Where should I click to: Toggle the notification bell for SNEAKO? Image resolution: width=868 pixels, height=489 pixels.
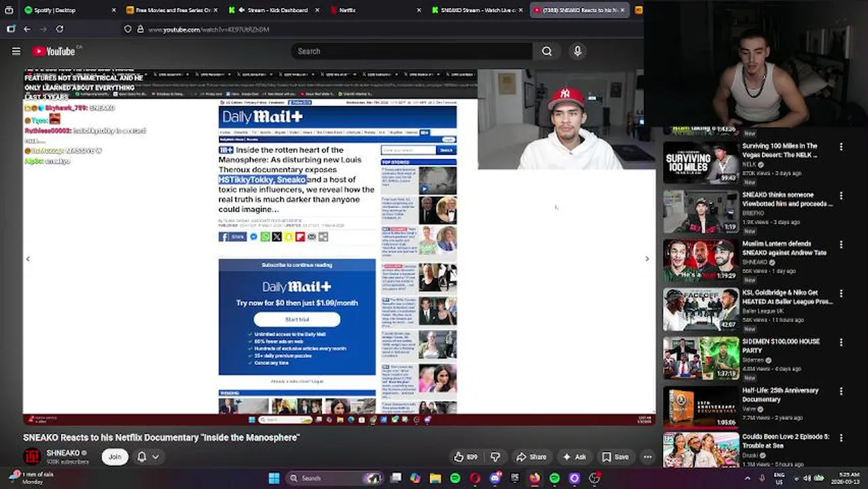(x=142, y=457)
